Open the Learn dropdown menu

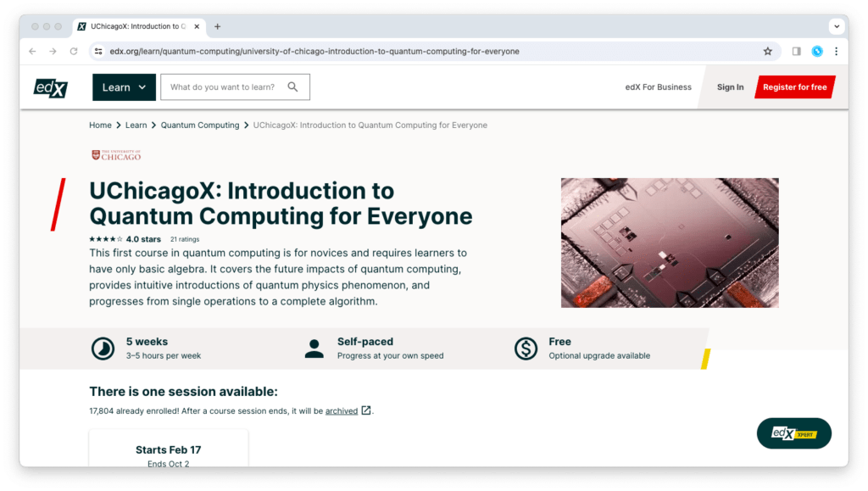(x=124, y=86)
